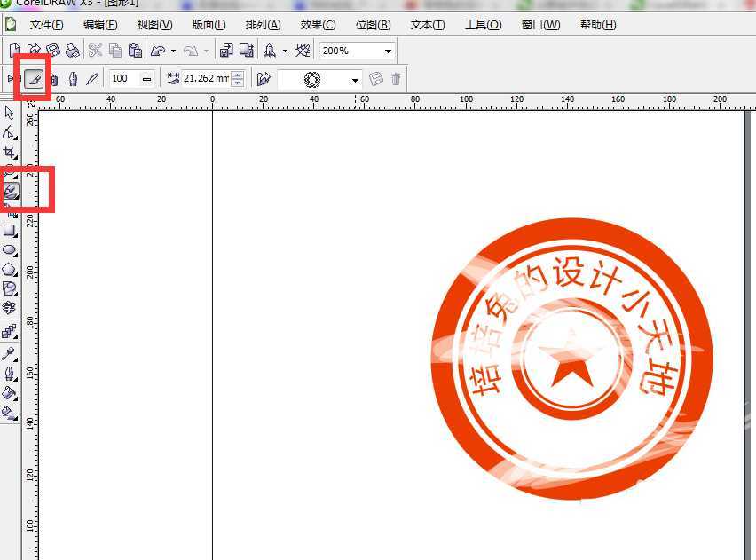This screenshot has height=560, width=756.
Task: Open the 效果(C) menu
Action: 318,25
